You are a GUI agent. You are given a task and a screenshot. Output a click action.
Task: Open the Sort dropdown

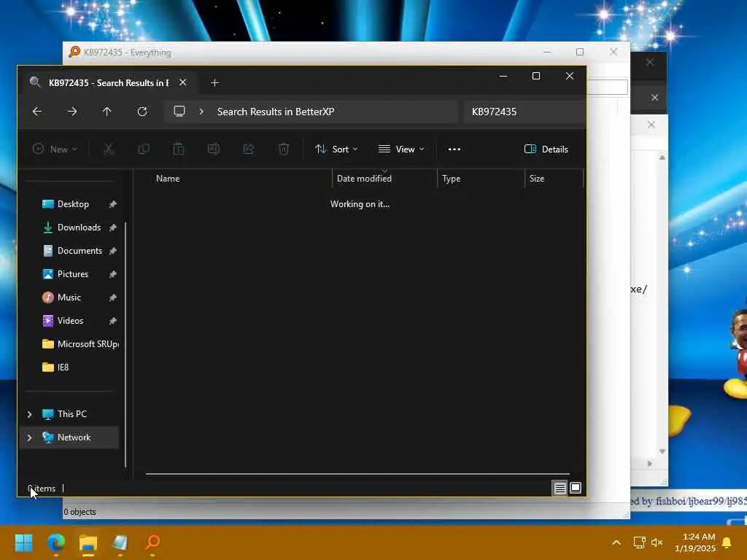click(336, 149)
